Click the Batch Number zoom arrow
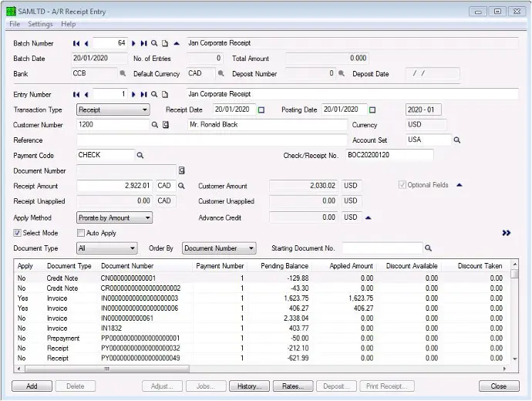This screenshot has height=401, width=532. click(x=177, y=43)
